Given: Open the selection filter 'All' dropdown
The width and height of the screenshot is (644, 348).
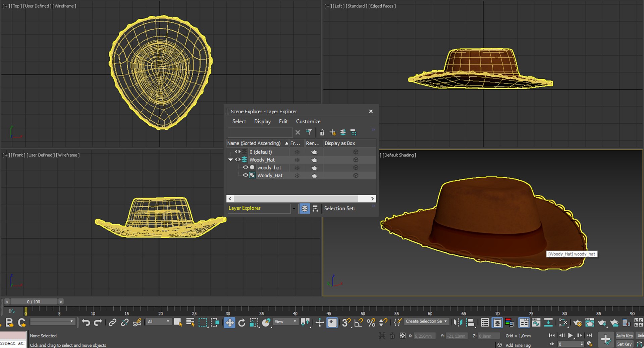Looking at the screenshot, I should click(159, 322).
